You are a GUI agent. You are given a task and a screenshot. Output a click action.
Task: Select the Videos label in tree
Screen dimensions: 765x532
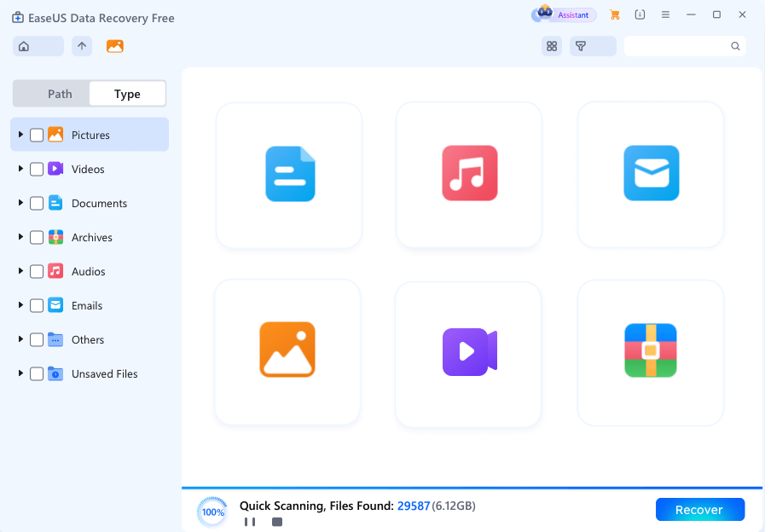tap(88, 169)
